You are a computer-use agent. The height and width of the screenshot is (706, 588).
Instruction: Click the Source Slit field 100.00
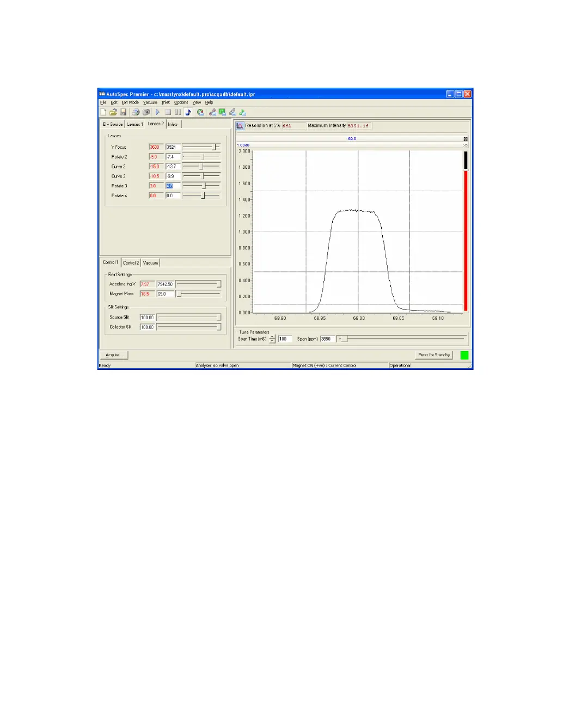147,317
